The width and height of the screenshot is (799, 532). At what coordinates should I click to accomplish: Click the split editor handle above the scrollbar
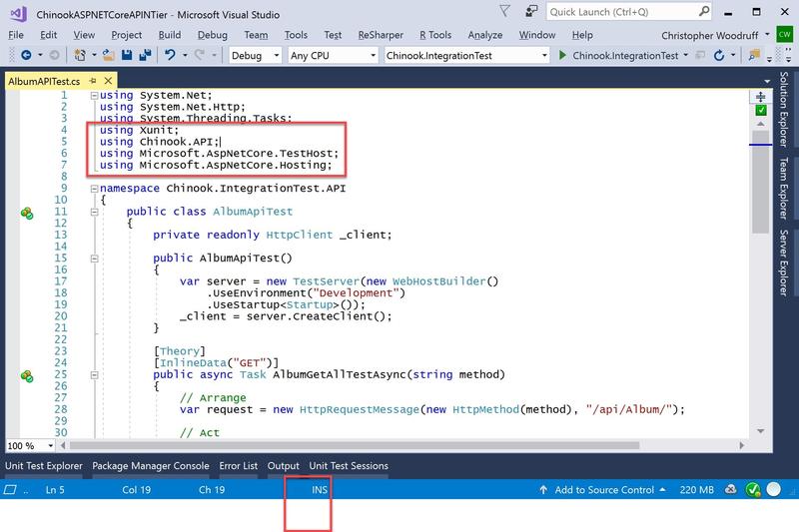pyautogui.click(x=760, y=96)
